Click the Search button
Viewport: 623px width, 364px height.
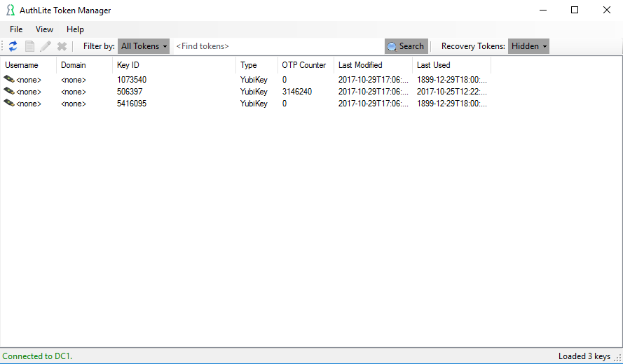[406, 46]
